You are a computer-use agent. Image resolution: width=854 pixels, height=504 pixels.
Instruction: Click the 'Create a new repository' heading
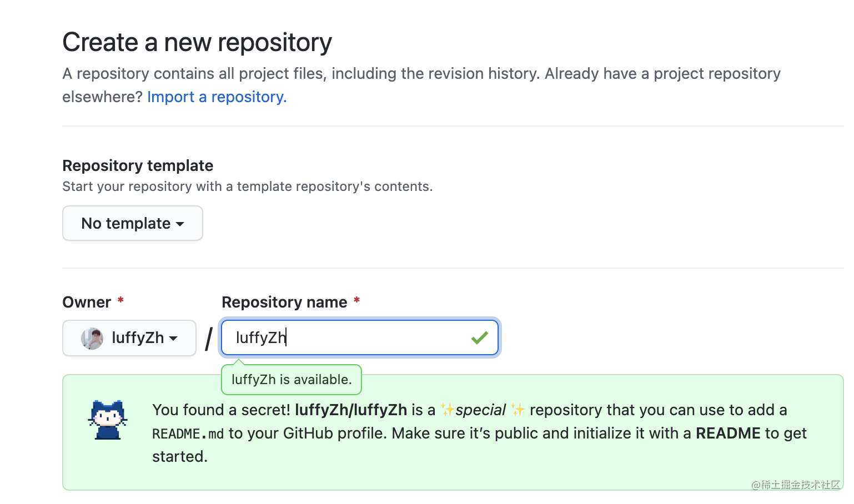(x=197, y=43)
